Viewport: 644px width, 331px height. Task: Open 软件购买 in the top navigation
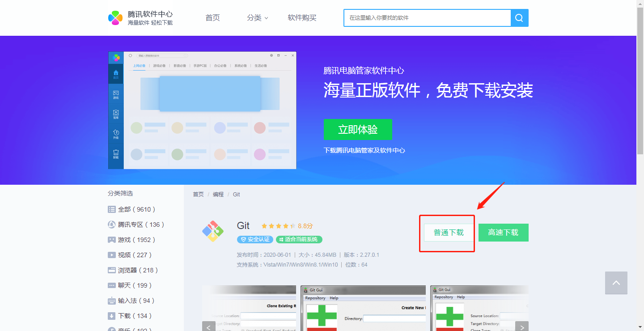point(302,18)
